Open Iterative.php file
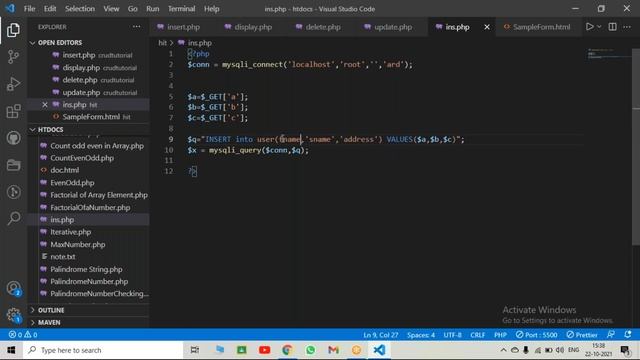Image resolution: width=640 pixels, height=360 pixels. 71,232
